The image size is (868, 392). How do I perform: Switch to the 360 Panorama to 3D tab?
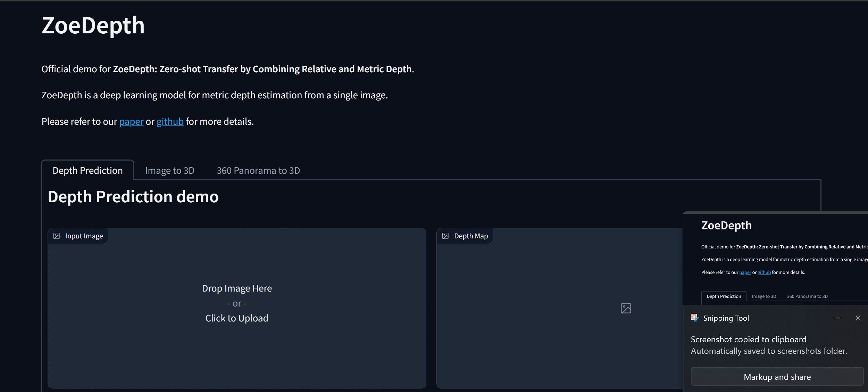(x=258, y=170)
